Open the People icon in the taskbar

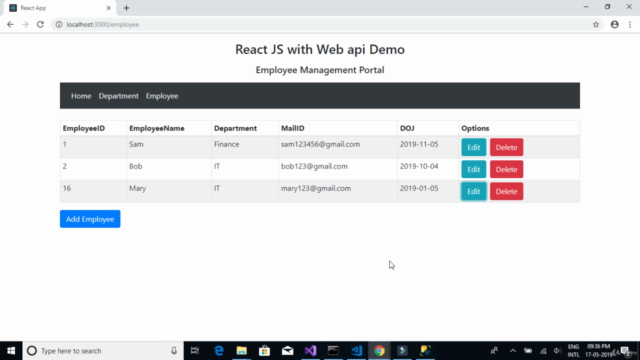(x=494, y=351)
